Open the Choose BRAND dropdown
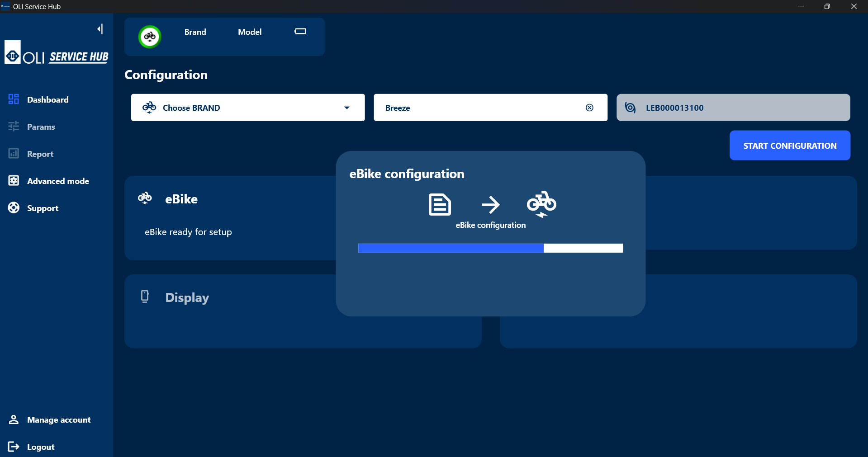This screenshot has width=868, height=457. (x=248, y=108)
